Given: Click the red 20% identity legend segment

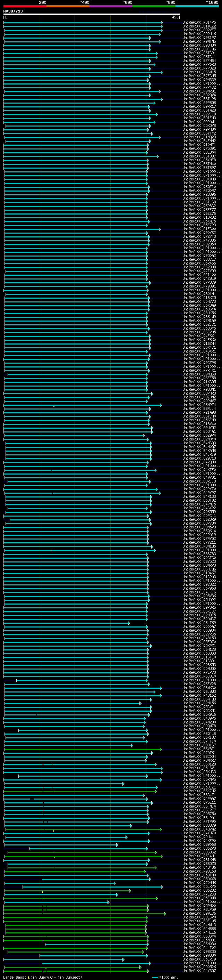Looking at the screenshot, I should [x=25, y=6].
